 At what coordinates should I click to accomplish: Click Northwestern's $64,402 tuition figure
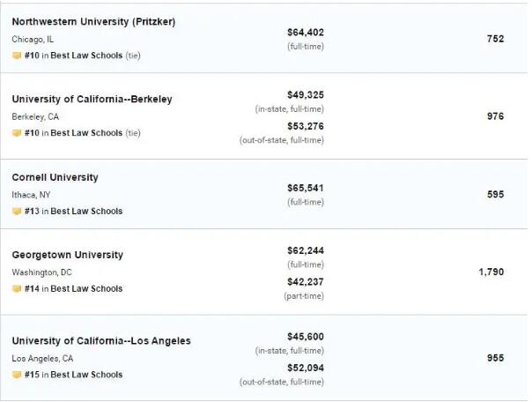tap(306, 33)
